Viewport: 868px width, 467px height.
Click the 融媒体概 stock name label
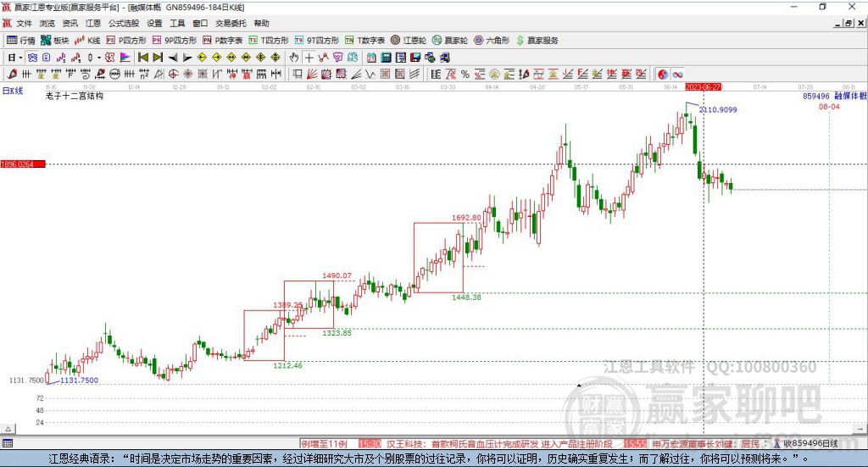point(851,96)
